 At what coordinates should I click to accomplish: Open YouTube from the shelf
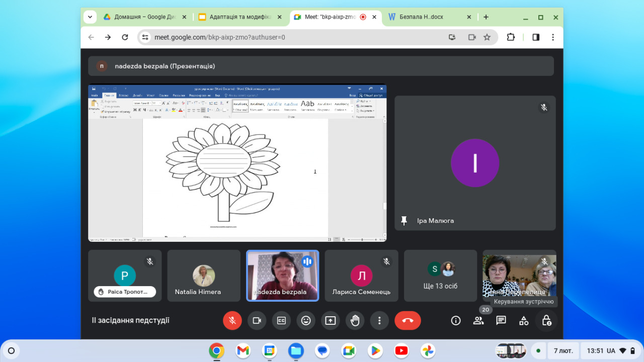coord(401,350)
